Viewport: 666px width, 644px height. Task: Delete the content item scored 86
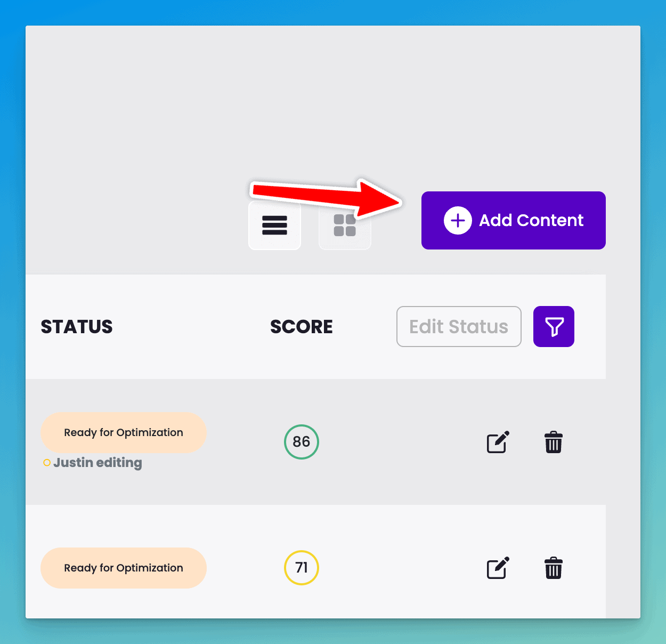point(554,442)
